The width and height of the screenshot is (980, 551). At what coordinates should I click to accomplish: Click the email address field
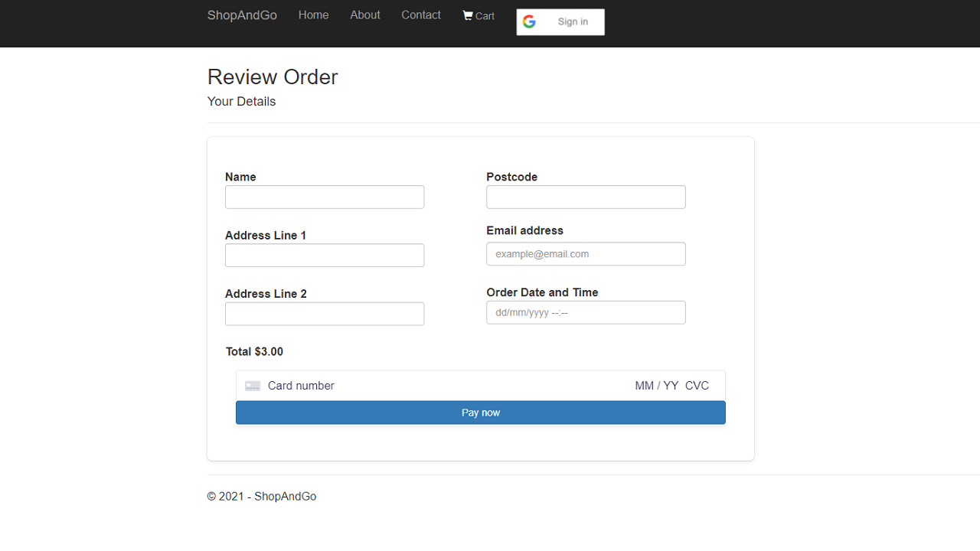586,253
